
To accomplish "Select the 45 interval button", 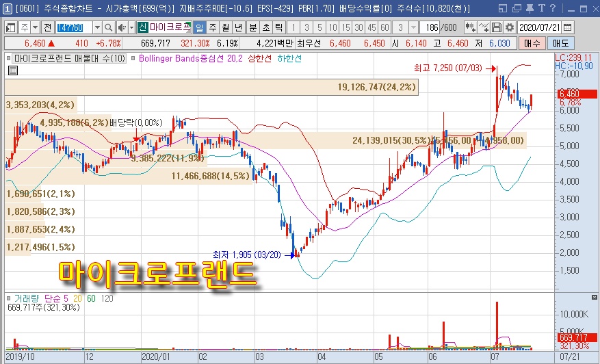I will coord(372,27).
